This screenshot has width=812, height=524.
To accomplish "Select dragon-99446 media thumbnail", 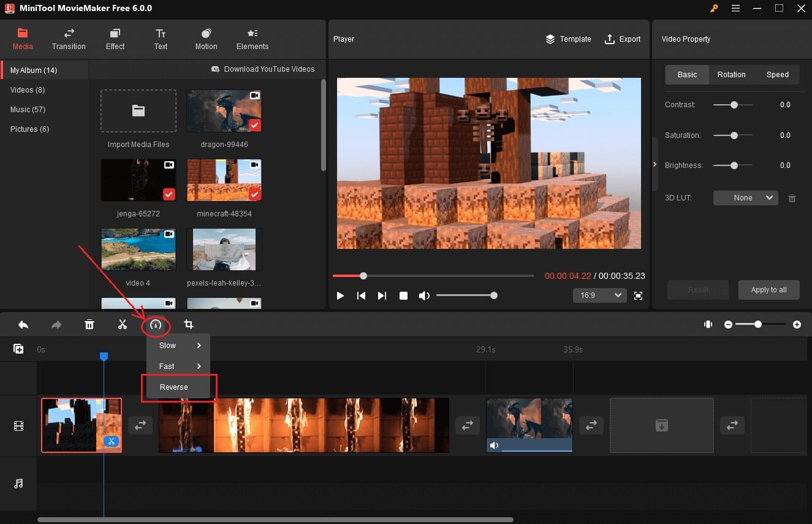I will [x=224, y=111].
